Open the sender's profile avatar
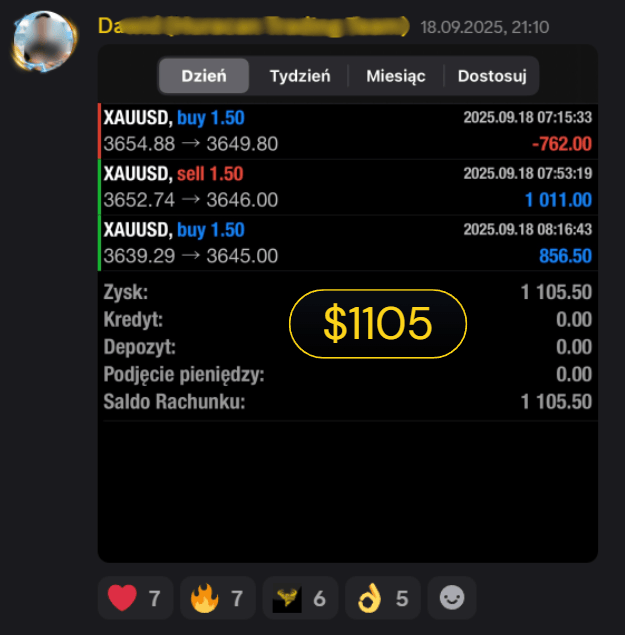This screenshot has height=635, width=625. [44, 41]
